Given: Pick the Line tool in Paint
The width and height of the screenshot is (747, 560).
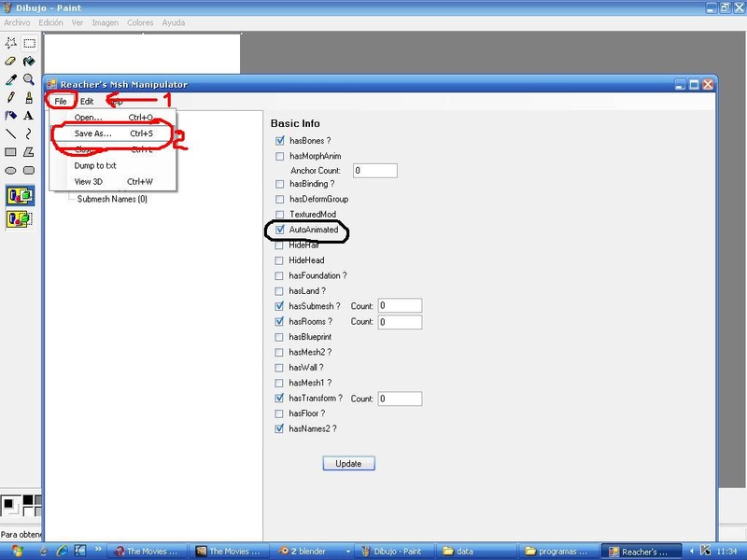Looking at the screenshot, I should point(10,133).
